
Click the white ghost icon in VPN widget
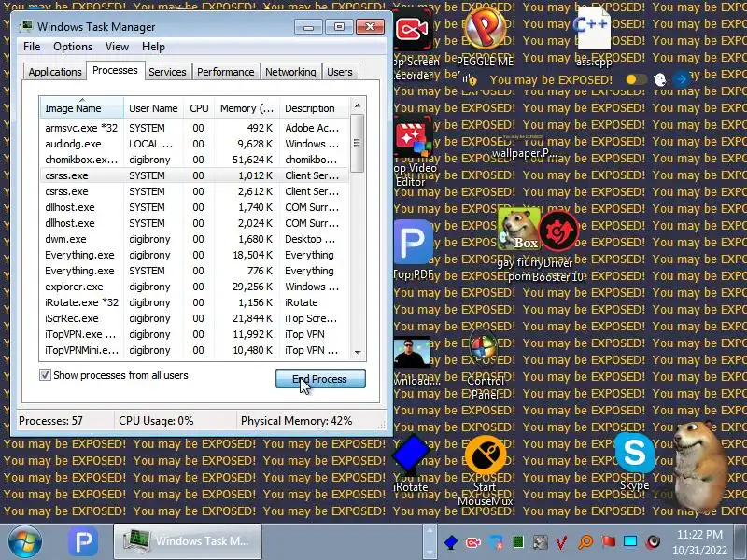pyautogui.click(x=660, y=79)
